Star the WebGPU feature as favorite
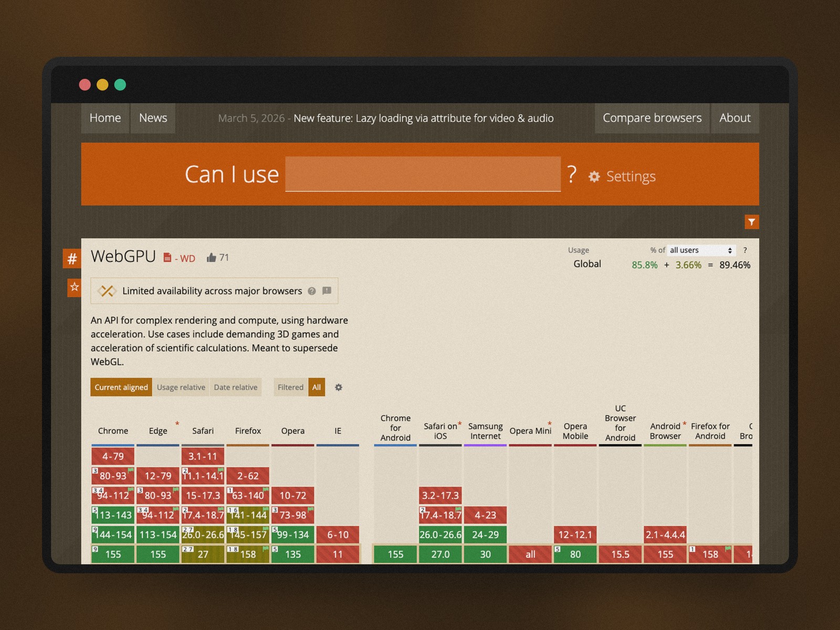The width and height of the screenshot is (840, 630). click(75, 287)
